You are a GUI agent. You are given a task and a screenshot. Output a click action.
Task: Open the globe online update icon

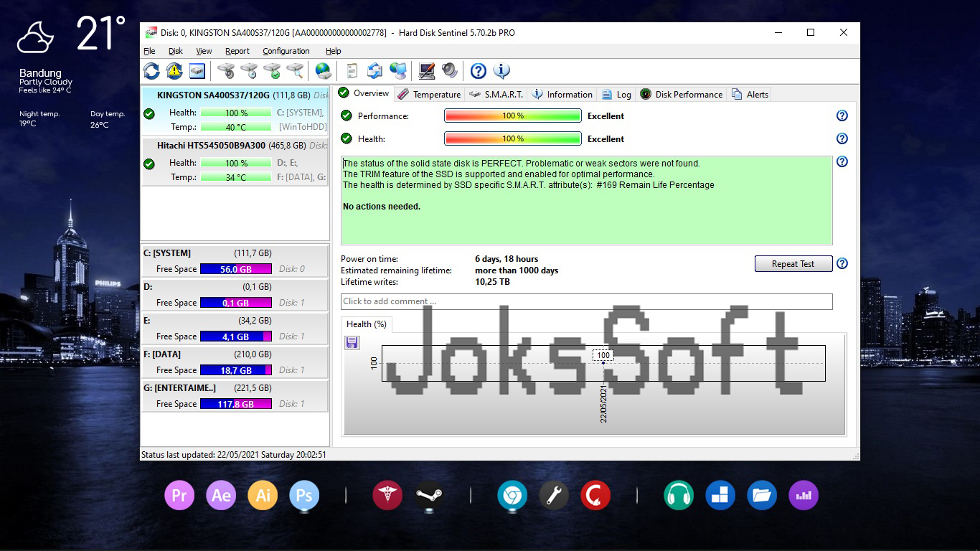coord(322,70)
